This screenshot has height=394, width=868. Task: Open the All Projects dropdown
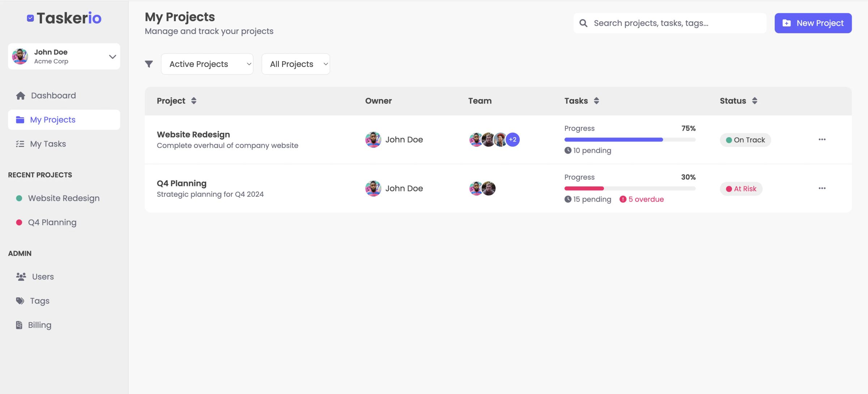pyautogui.click(x=295, y=64)
